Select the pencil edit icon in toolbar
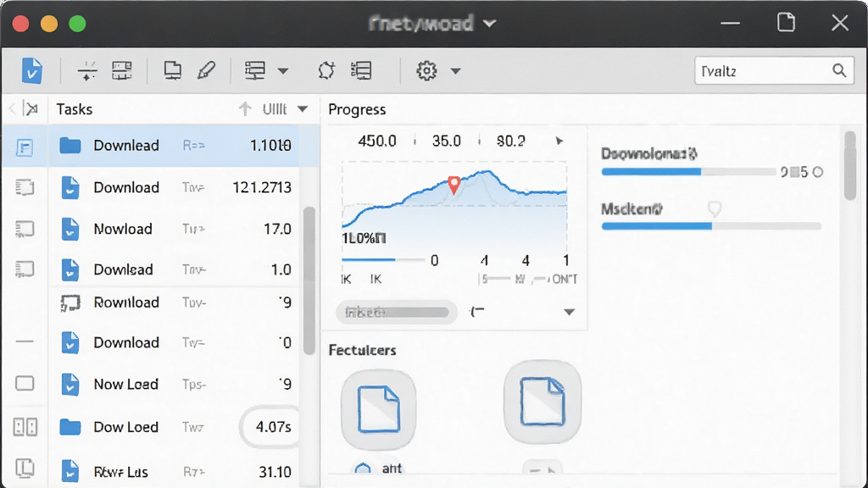The height and width of the screenshot is (488, 868). coord(207,70)
